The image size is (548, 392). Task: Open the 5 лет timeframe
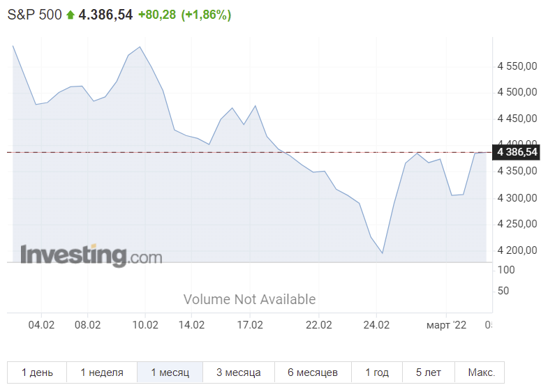click(x=429, y=372)
